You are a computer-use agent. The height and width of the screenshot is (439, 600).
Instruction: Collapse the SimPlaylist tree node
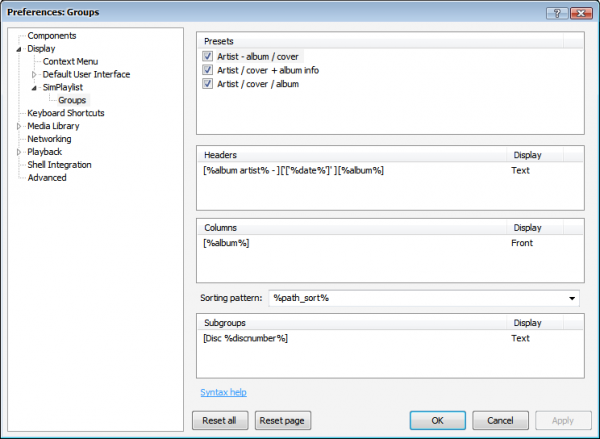[34, 88]
